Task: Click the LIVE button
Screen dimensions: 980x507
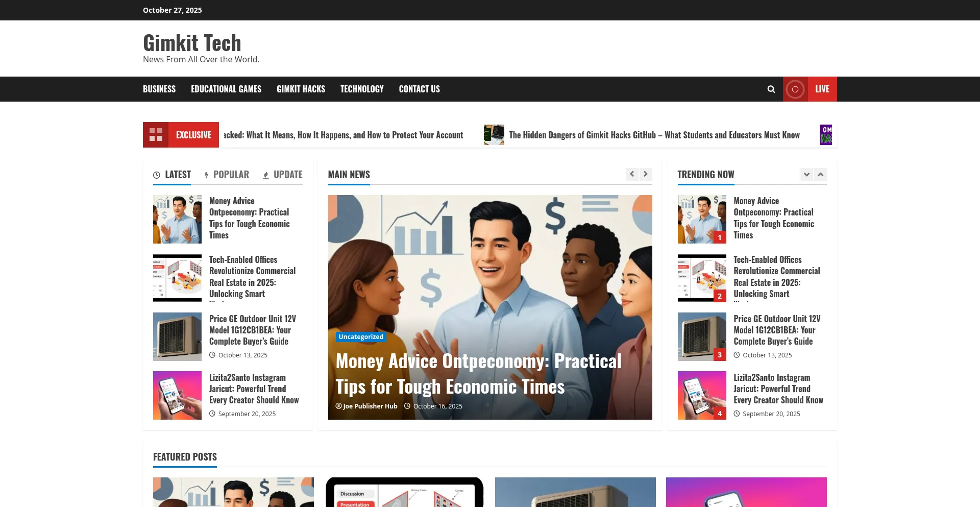Action: (x=822, y=89)
